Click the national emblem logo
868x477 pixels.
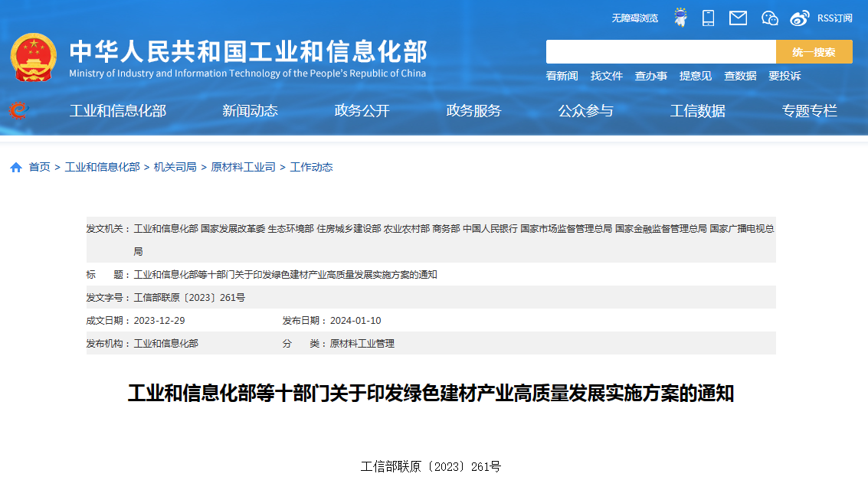33,57
